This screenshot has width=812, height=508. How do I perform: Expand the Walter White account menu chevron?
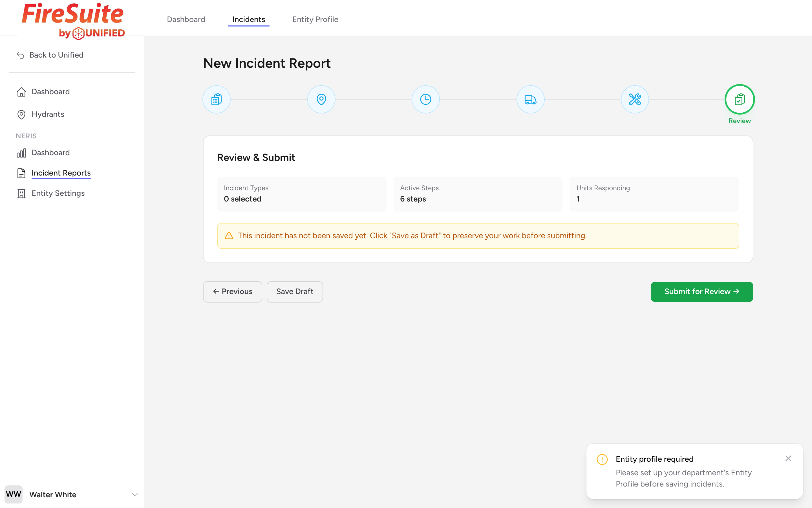pos(134,494)
